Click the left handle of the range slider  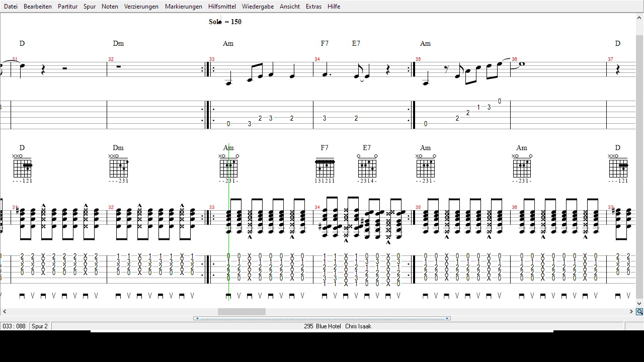coord(197,318)
